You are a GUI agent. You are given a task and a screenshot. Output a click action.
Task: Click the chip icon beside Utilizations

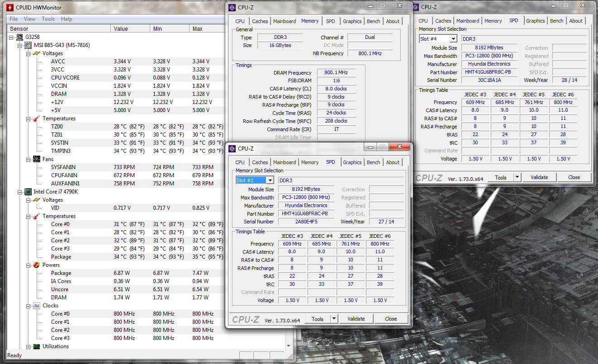36,346
